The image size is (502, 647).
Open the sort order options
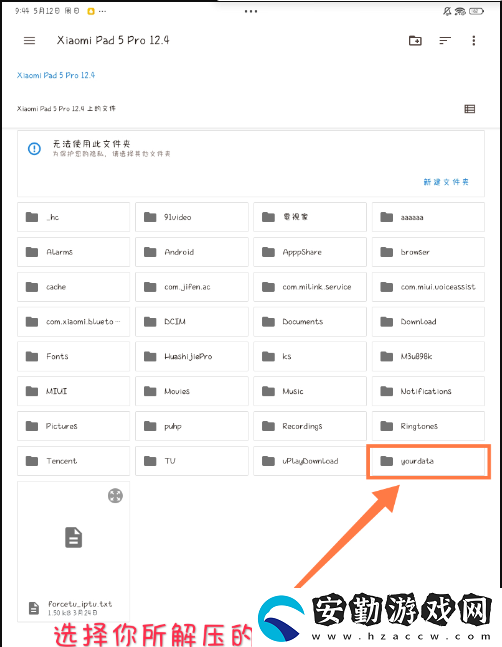tap(445, 40)
